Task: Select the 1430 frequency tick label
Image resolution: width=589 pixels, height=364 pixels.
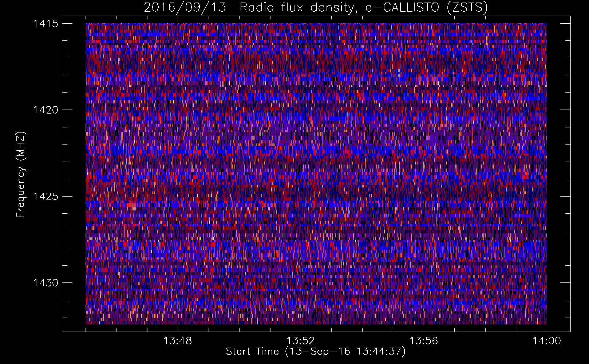Action: 46,283
